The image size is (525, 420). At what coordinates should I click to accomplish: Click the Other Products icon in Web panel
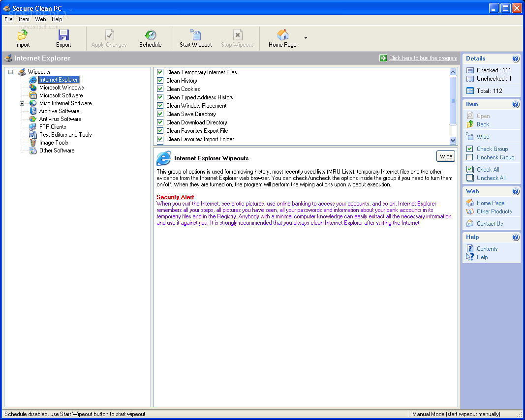(x=470, y=211)
